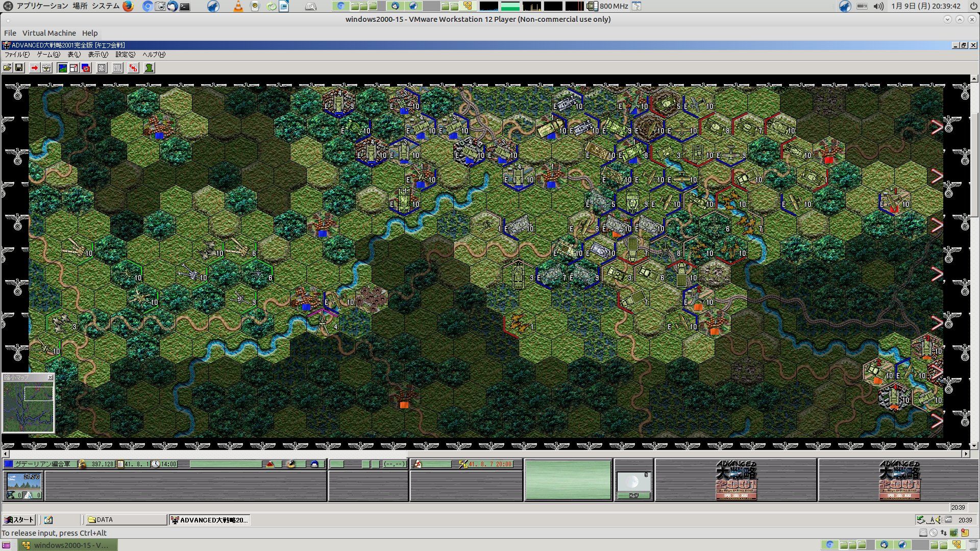Launch Chromium from the top panel
The image size is (980, 551).
(148, 6)
